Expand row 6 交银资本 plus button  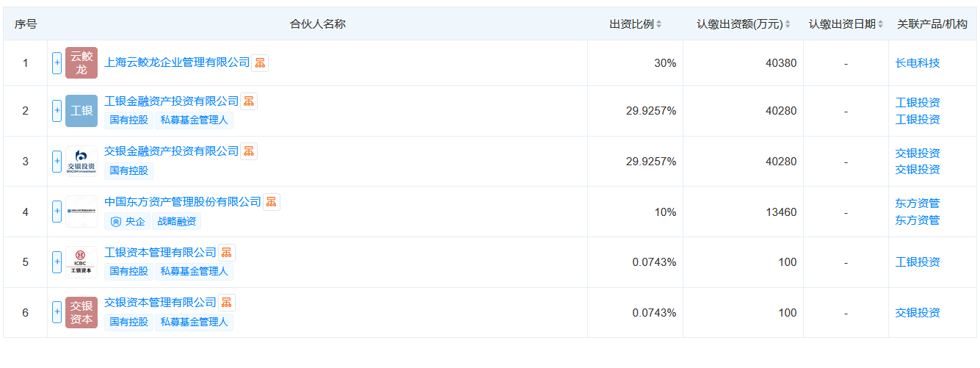pyautogui.click(x=57, y=312)
